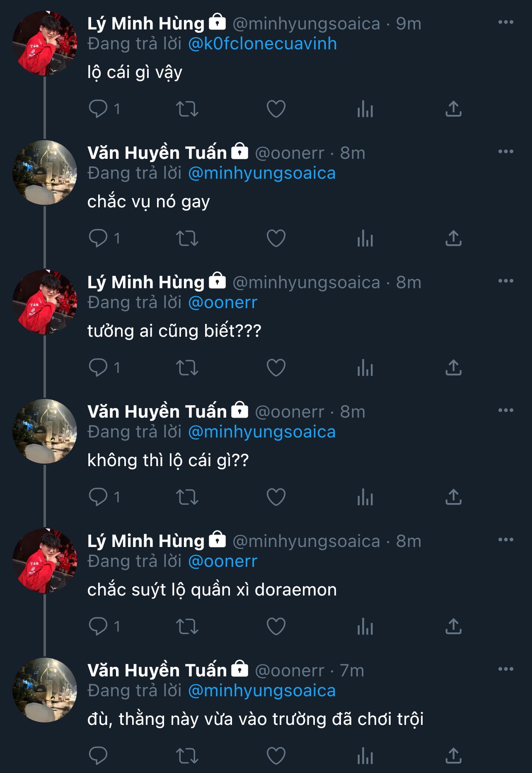Open @oonerr mention under "tưởng ai cũng biết" tweet
532x773 pixels.
222,303
